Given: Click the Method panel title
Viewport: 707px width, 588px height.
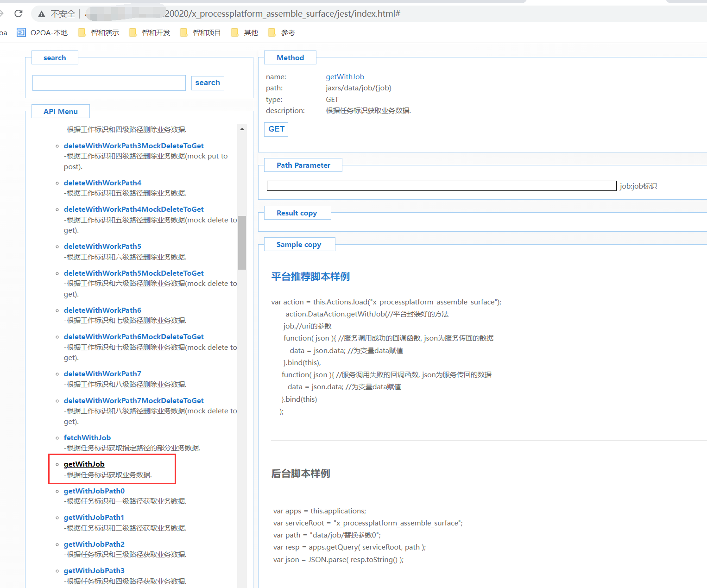Looking at the screenshot, I should tap(290, 57).
